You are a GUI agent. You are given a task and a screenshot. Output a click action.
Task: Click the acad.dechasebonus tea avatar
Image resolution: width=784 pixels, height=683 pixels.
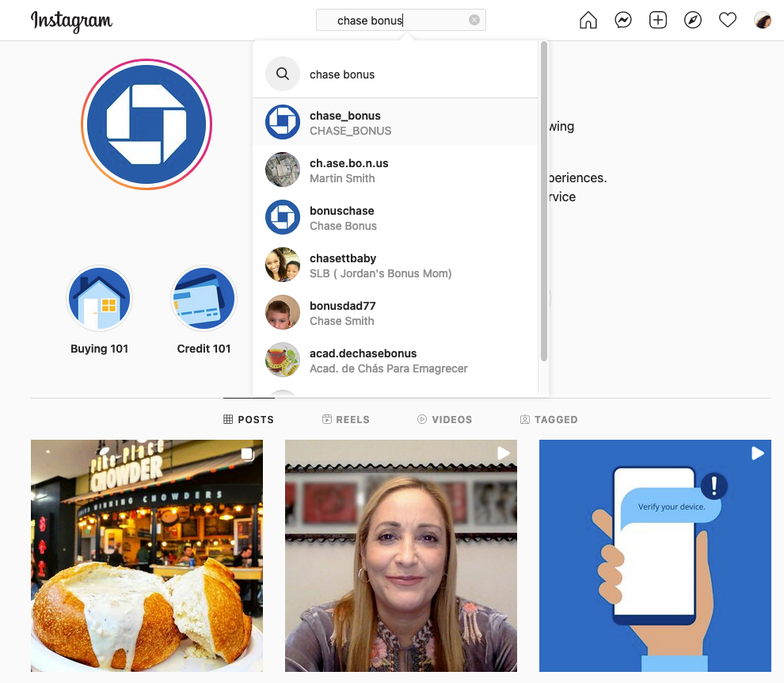[283, 360]
